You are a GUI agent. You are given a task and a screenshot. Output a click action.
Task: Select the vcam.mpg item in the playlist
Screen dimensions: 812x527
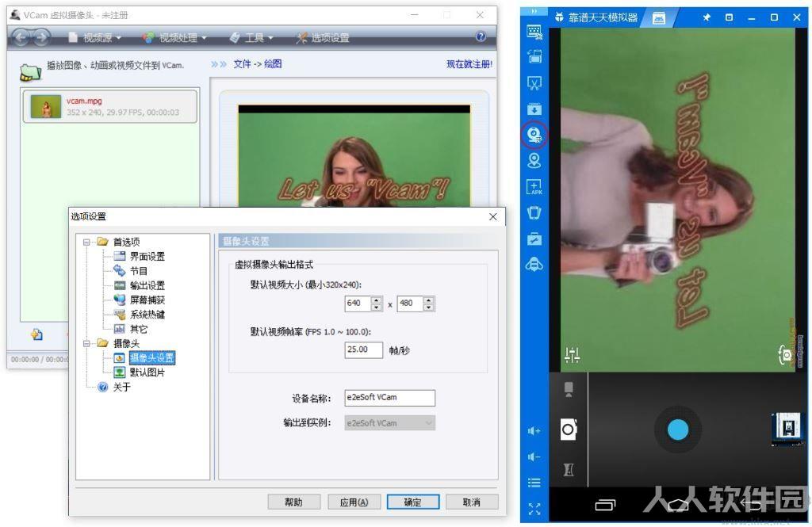coord(109,106)
